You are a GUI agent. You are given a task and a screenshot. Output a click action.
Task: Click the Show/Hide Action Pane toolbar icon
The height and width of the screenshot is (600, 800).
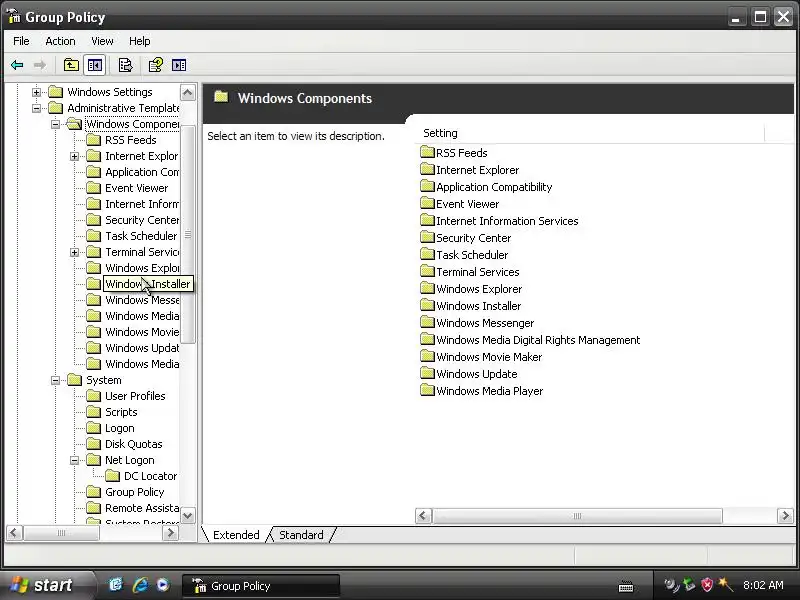pos(179,65)
